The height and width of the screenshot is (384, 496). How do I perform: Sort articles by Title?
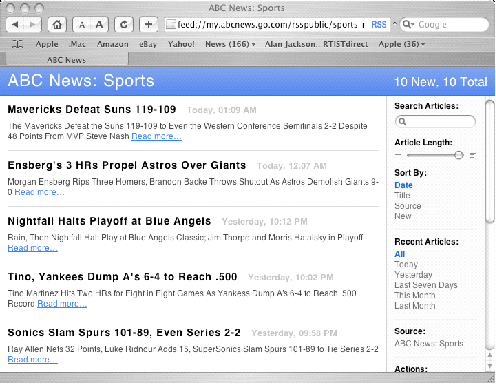(402, 195)
